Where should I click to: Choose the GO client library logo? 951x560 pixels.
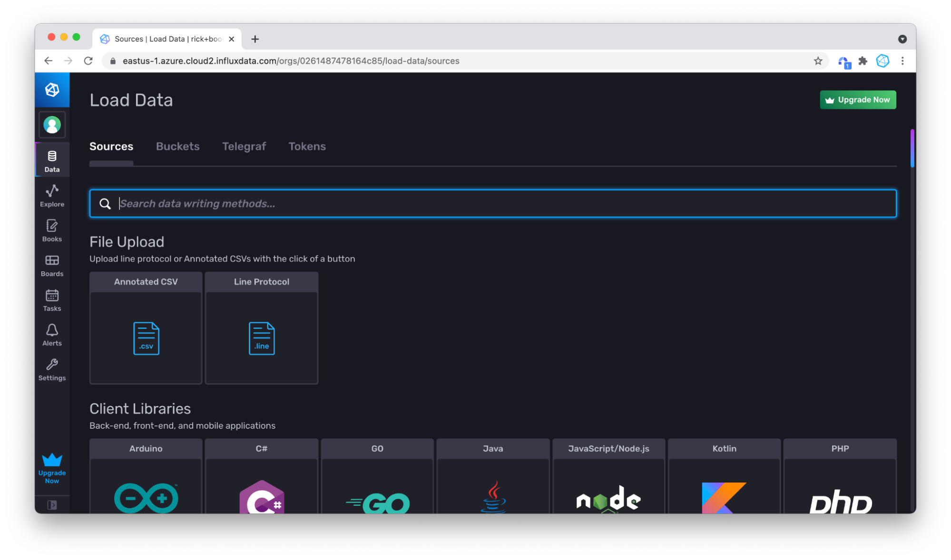377,503
